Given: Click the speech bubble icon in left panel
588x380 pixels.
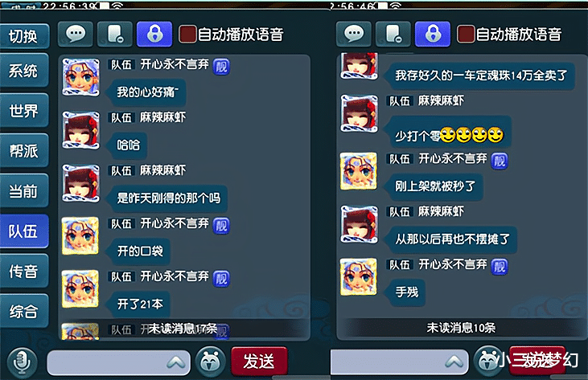Looking at the screenshot, I should pos(76,35).
